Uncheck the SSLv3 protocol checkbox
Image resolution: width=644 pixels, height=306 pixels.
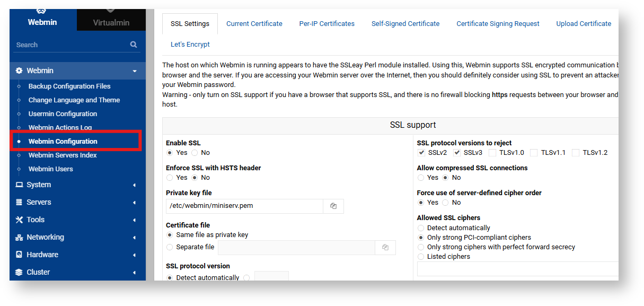[x=457, y=153]
